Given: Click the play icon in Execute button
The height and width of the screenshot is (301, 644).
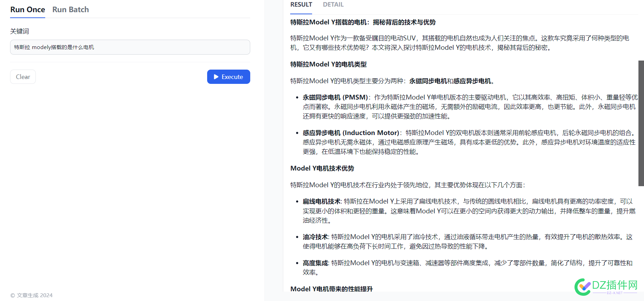Looking at the screenshot, I should pos(216,77).
